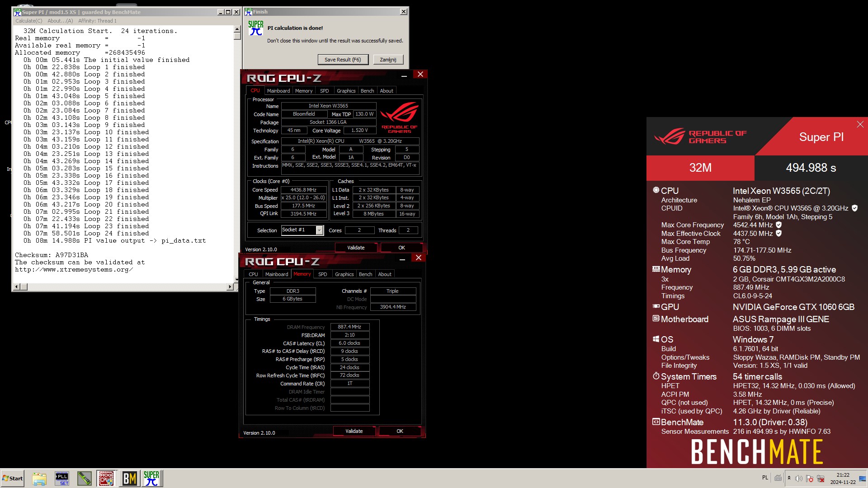
Task: Open the PL language indicator
Action: [765, 478]
